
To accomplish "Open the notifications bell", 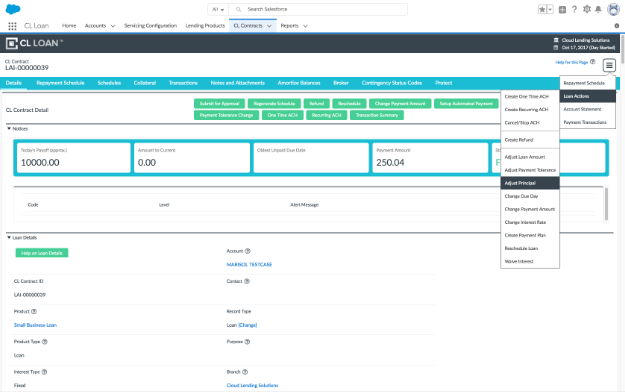I will 598,9.
